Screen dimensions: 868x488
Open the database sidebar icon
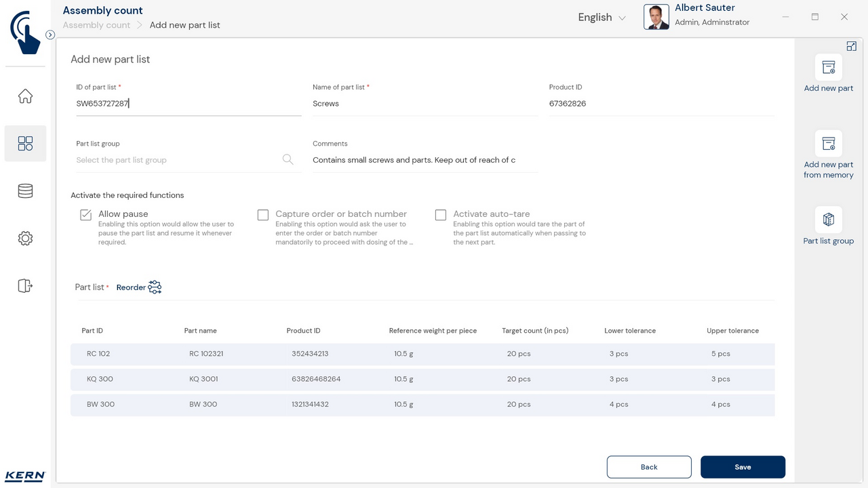25,191
